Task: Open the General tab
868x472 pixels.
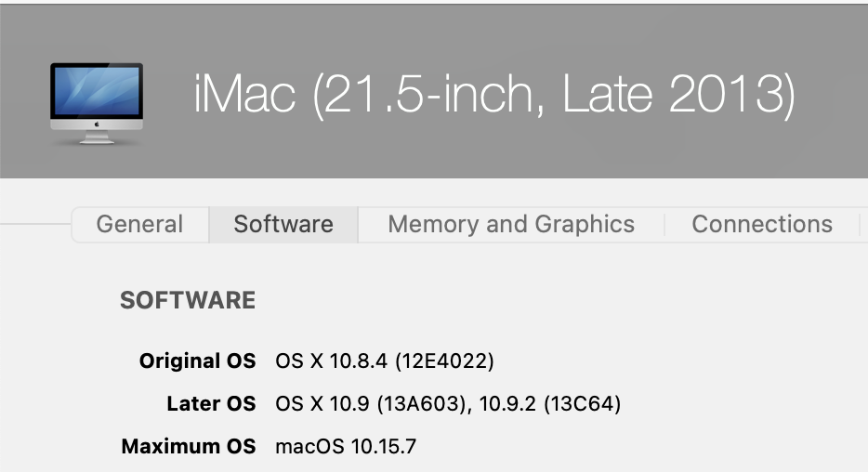Action: [x=139, y=224]
